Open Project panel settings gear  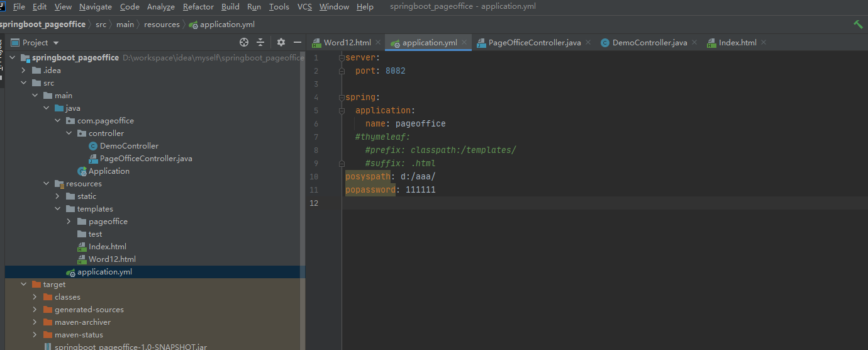[281, 42]
